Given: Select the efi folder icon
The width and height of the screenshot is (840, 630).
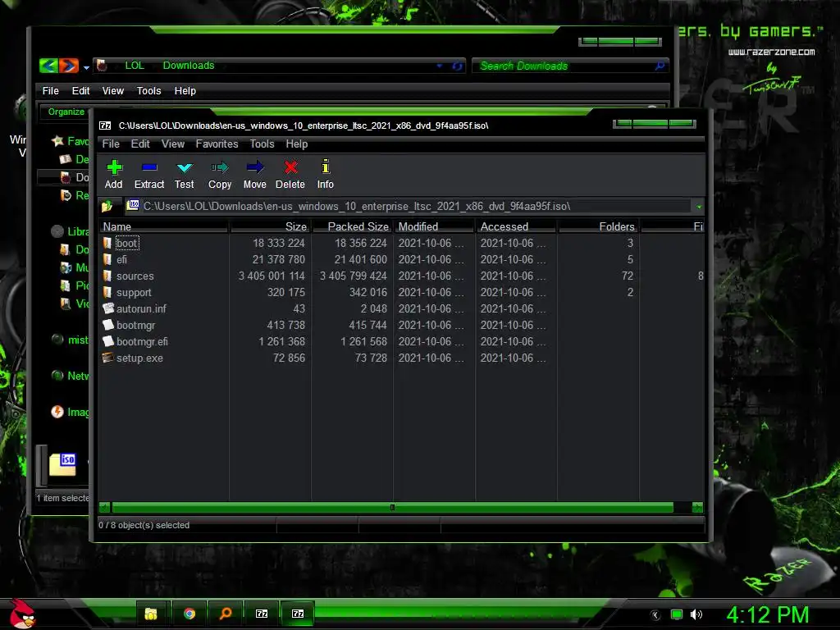Looking at the screenshot, I should click(x=107, y=260).
